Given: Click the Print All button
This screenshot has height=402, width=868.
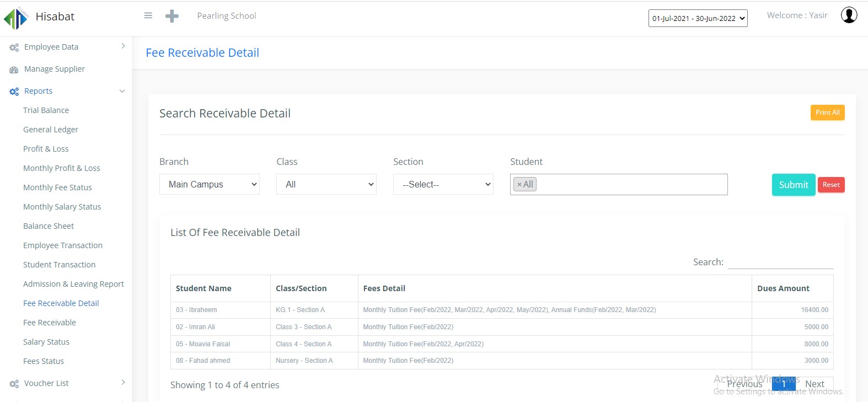Looking at the screenshot, I should click(827, 112).
